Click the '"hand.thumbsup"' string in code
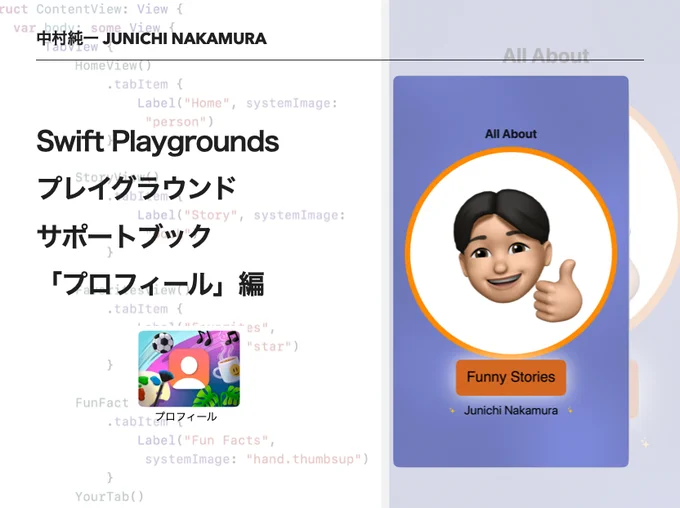The height and width of the screenshot is (508, 680). 303,459
